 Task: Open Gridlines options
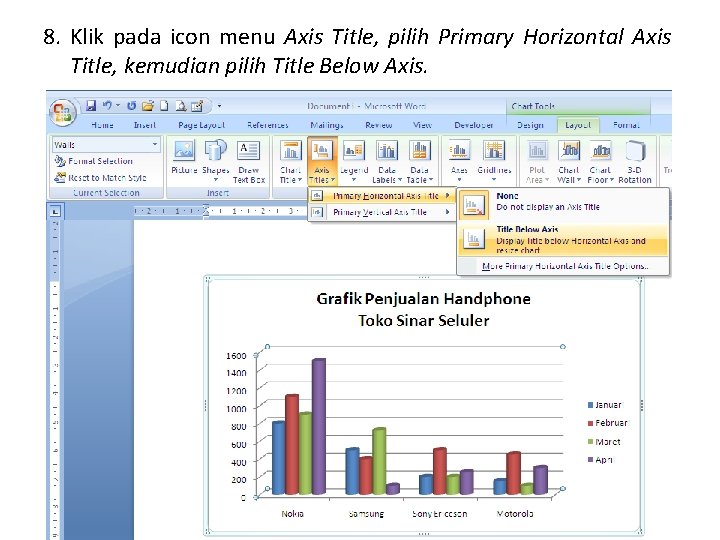[494, 161]
